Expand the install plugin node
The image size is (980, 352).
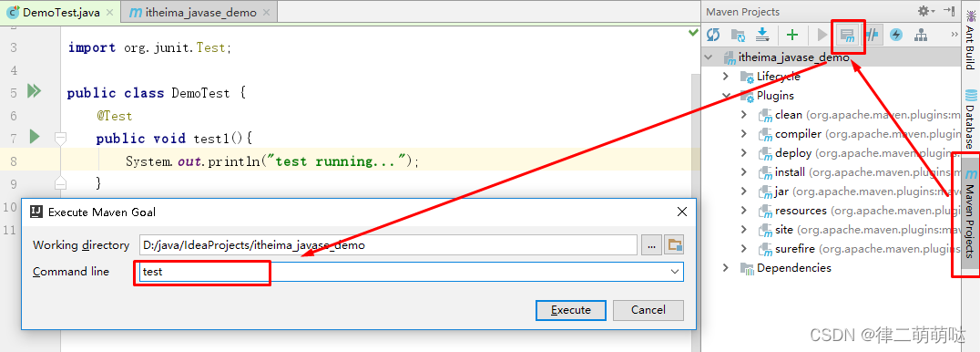coord(744,171)
